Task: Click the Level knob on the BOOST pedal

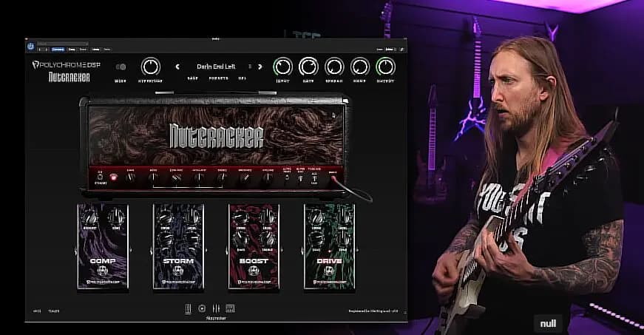Action: [268, 217]
